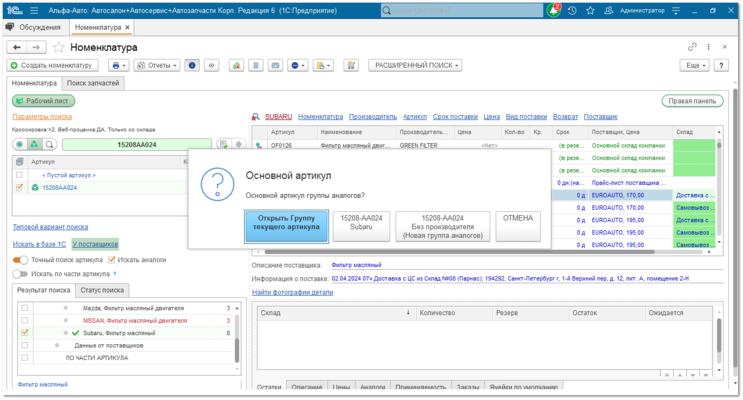Add Номенклатура to favorites star
The image size is (743, 400).
58,47
